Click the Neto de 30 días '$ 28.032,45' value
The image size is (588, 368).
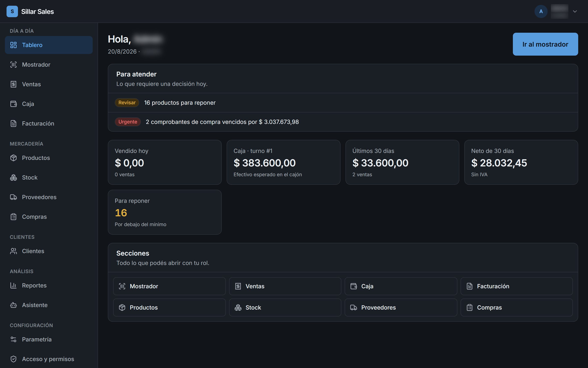(499, 163)
